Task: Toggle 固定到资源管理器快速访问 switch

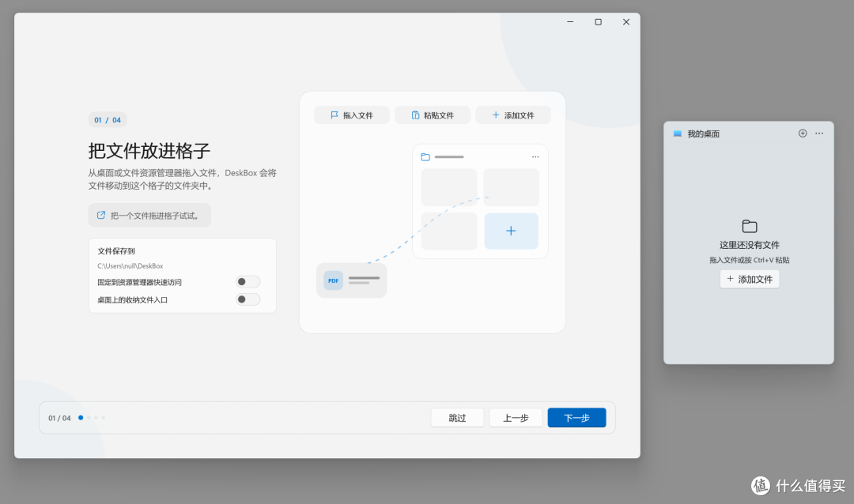Action: tap(248, 281)
